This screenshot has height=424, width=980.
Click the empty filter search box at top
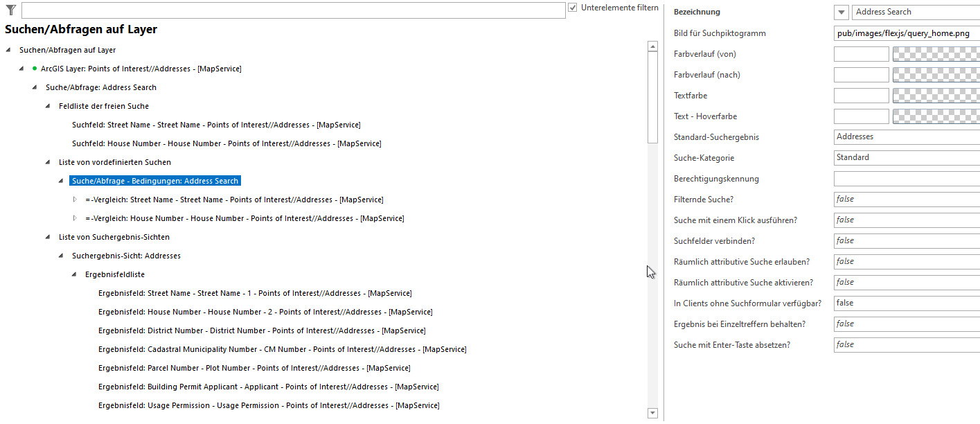pyautogui.click(x=291, y=10)
